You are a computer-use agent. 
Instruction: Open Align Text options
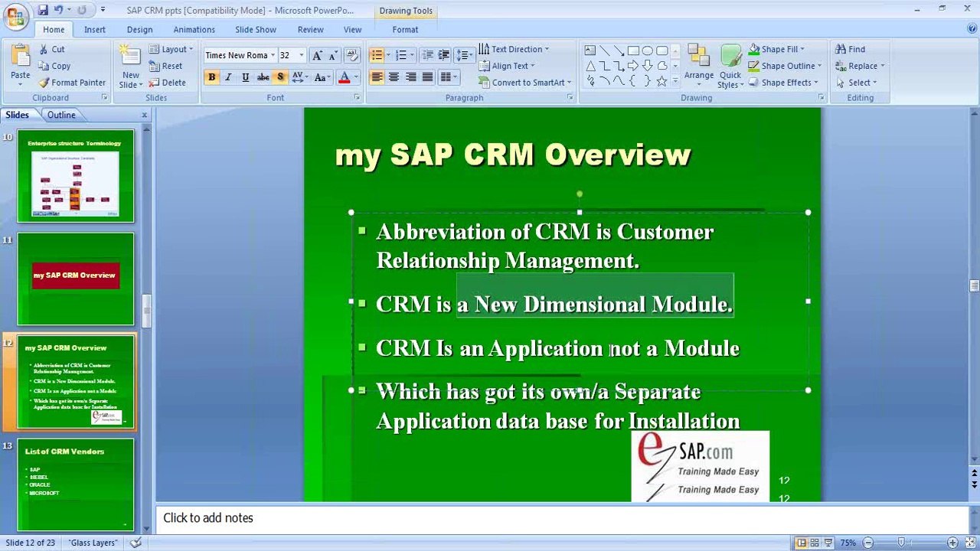[507, 66]
